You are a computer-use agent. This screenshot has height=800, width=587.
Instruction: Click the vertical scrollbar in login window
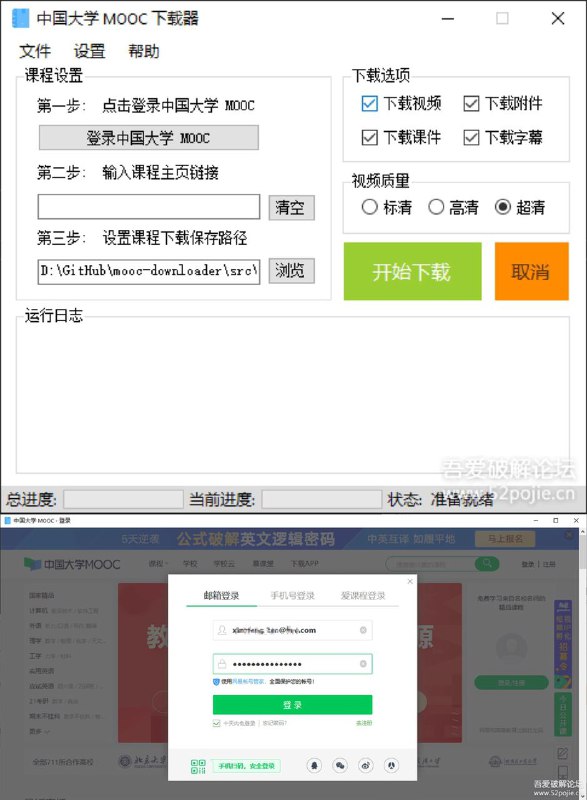tap(583, 663)
